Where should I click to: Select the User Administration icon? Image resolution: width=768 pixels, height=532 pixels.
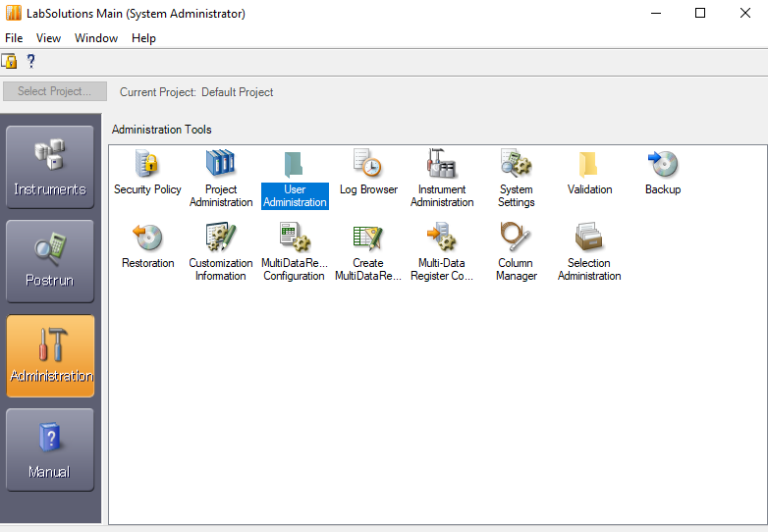(x=295, y=179)
